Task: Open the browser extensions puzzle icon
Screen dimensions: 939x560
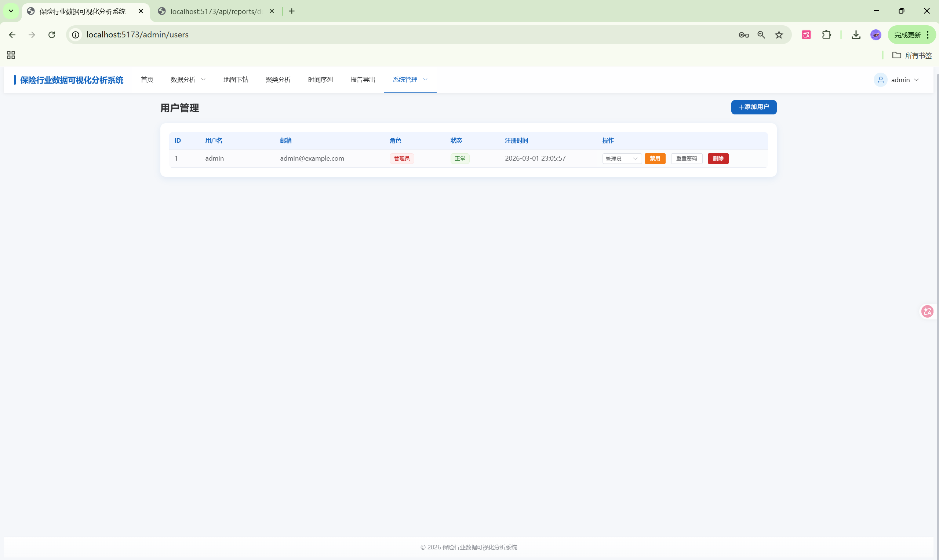Action: [826, 35]
